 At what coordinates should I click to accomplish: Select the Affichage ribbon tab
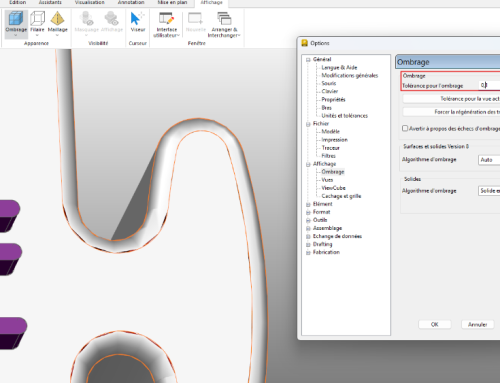pos(211,2)
